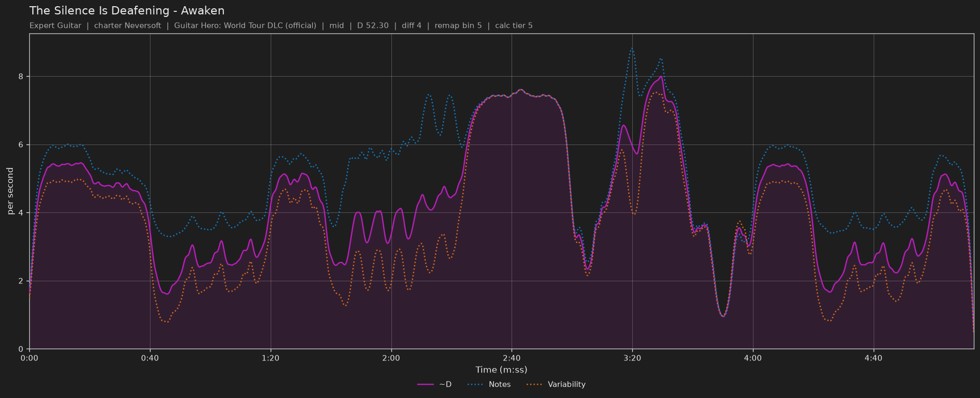Click the magenta ~D legend line swatch
The height and width of the screenshot is (398, 980).
pos(426,384)
